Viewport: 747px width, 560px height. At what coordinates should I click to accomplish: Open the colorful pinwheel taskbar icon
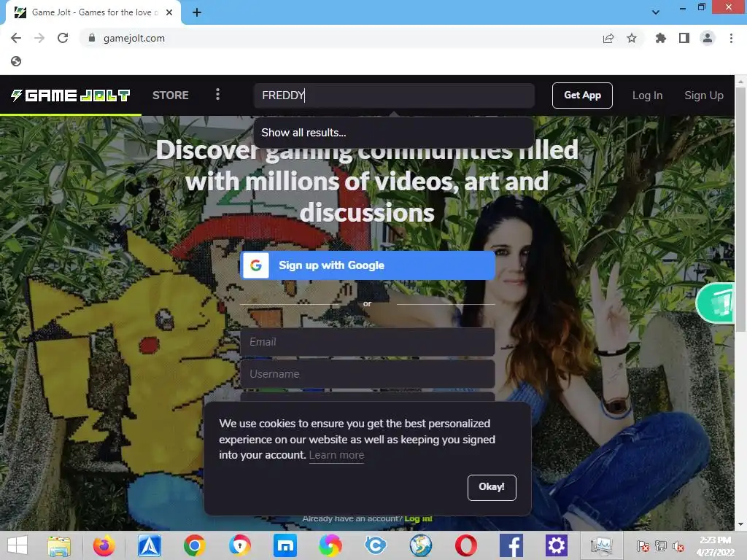pos(330,545)
